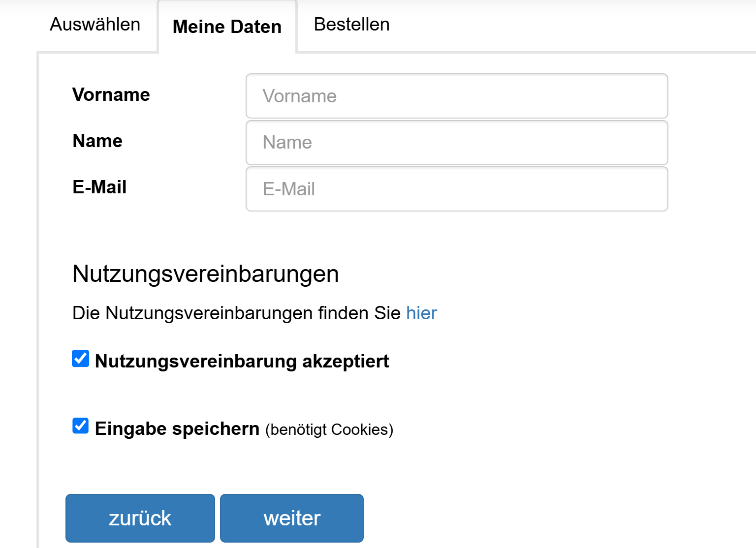Uncheck the Nutzungsvereinbarung akzeptiert checkbox
This screenshot has height=548, width=756.
(x=80, y=359)
